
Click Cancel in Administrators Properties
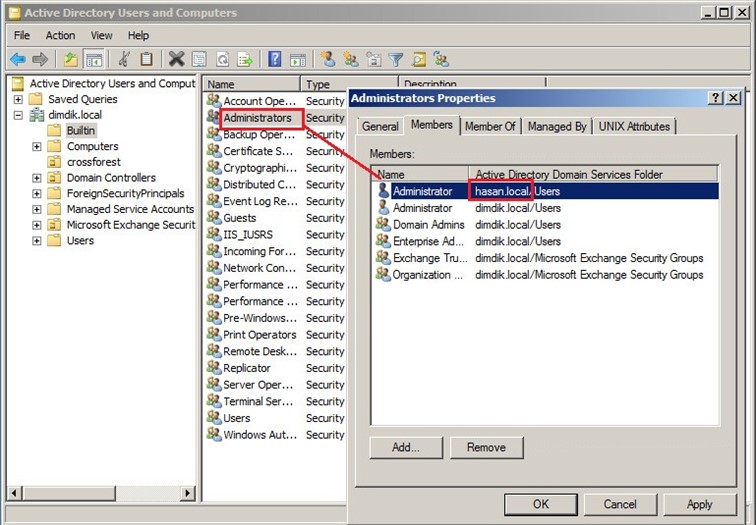621,504
